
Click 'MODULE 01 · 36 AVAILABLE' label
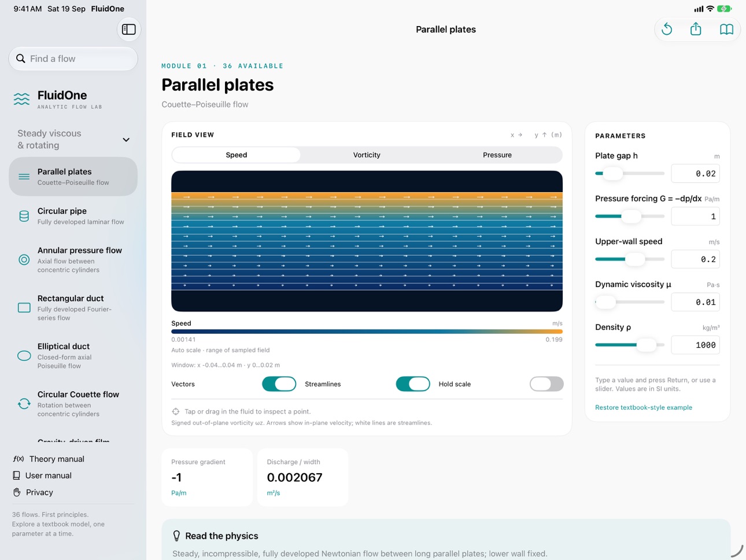click(223, 66)
